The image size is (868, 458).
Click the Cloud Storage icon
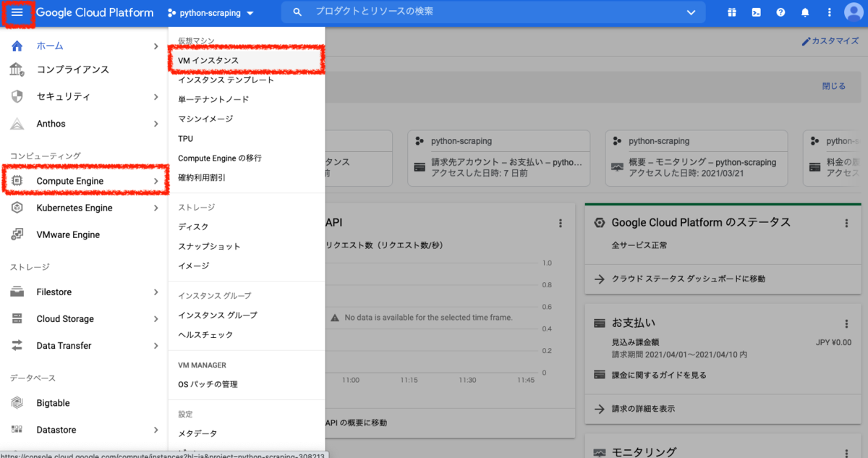coord(17,318)
